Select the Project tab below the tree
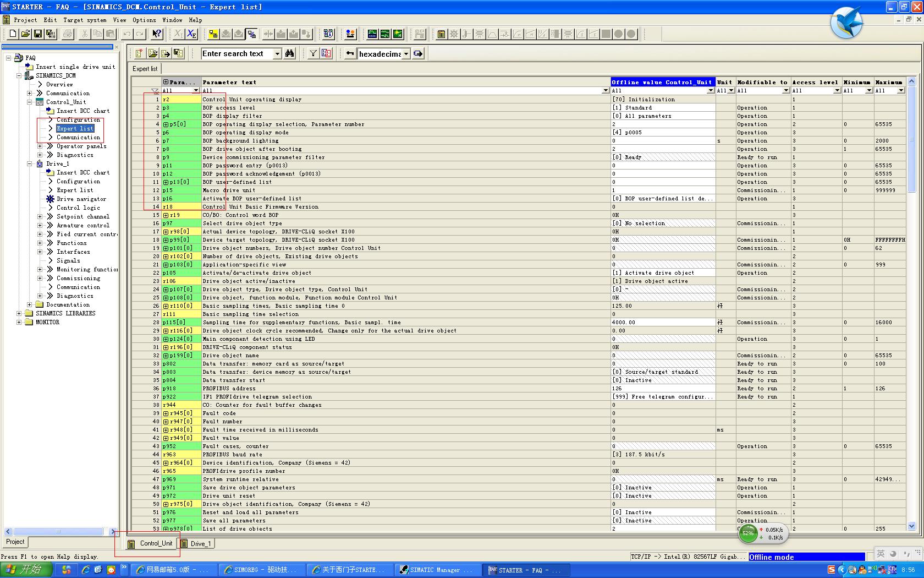The height and width of the screenshot is (578, 924). 15,542
